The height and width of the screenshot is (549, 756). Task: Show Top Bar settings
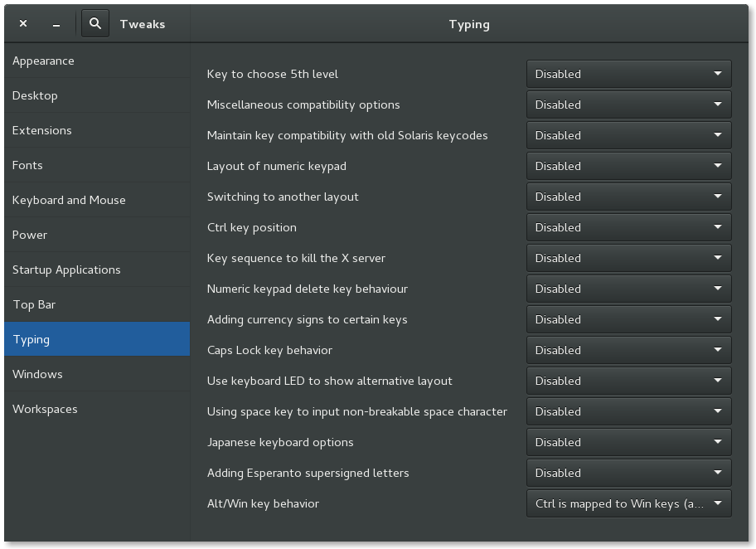[x=34, y=305]
